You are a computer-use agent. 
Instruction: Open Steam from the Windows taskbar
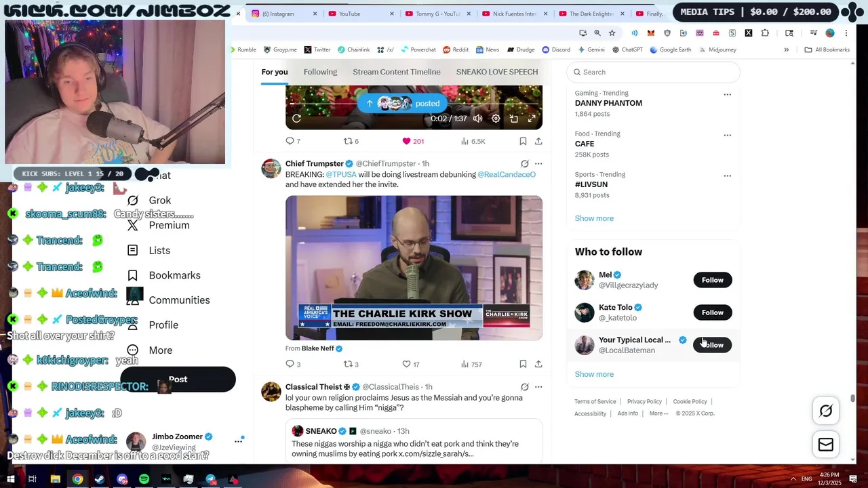tap(100, 479)
